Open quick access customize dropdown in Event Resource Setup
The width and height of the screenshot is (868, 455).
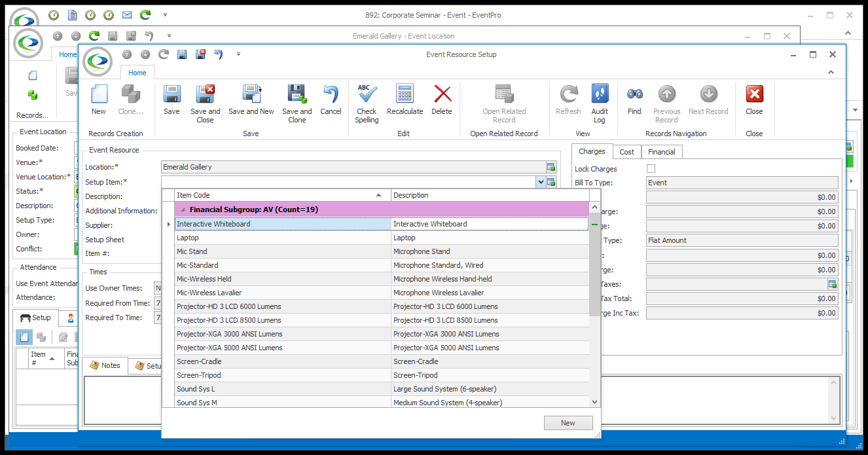click(238, 54)
